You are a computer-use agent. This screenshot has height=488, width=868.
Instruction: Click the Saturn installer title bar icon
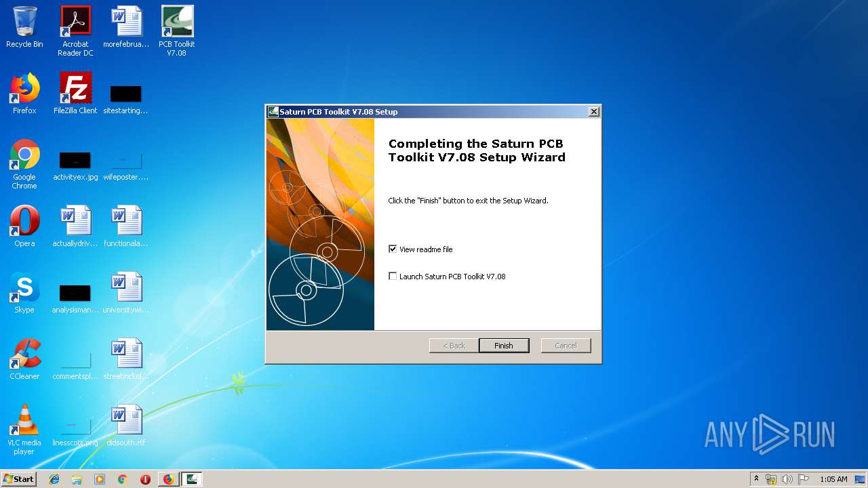pyautogui.click(x=273, y=112)
